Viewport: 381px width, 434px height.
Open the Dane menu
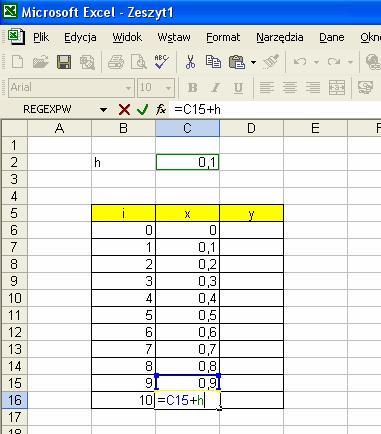point(332,37)
